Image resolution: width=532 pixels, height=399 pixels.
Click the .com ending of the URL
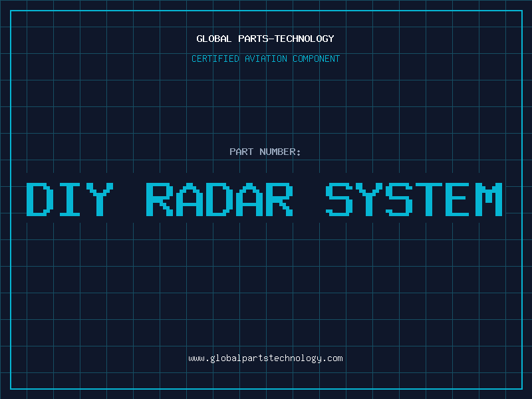pyautogui.click(x=332, y=358)
